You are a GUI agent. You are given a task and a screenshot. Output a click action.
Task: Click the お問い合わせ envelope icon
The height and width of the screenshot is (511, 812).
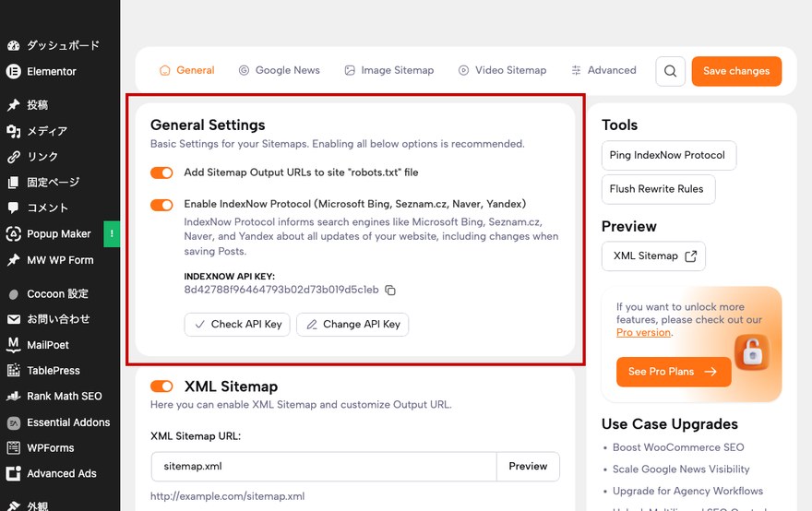[14, 319]
